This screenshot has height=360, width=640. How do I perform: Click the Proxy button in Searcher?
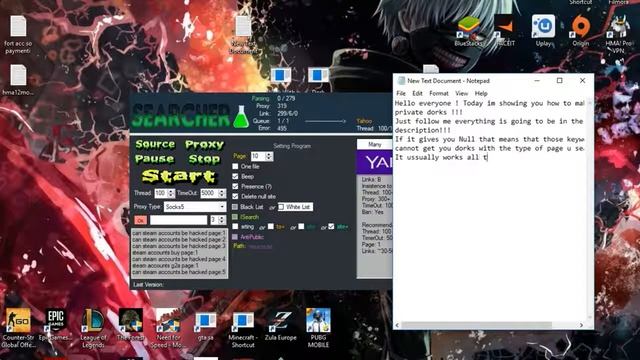204,144
